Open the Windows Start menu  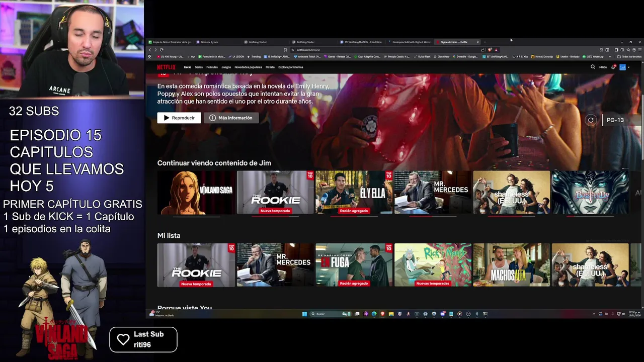[x=304, y=314]
